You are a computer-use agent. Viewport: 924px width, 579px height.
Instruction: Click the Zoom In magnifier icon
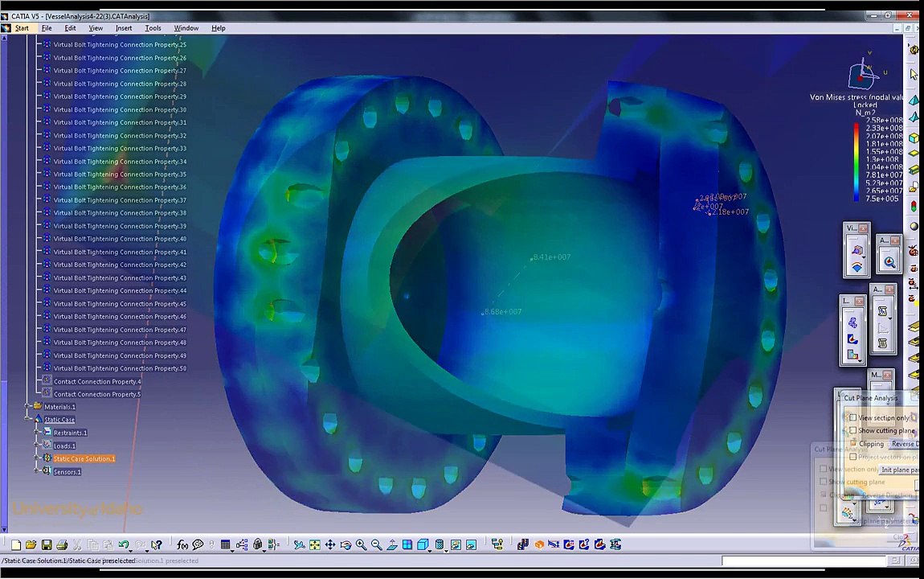(x=361, y=544)
